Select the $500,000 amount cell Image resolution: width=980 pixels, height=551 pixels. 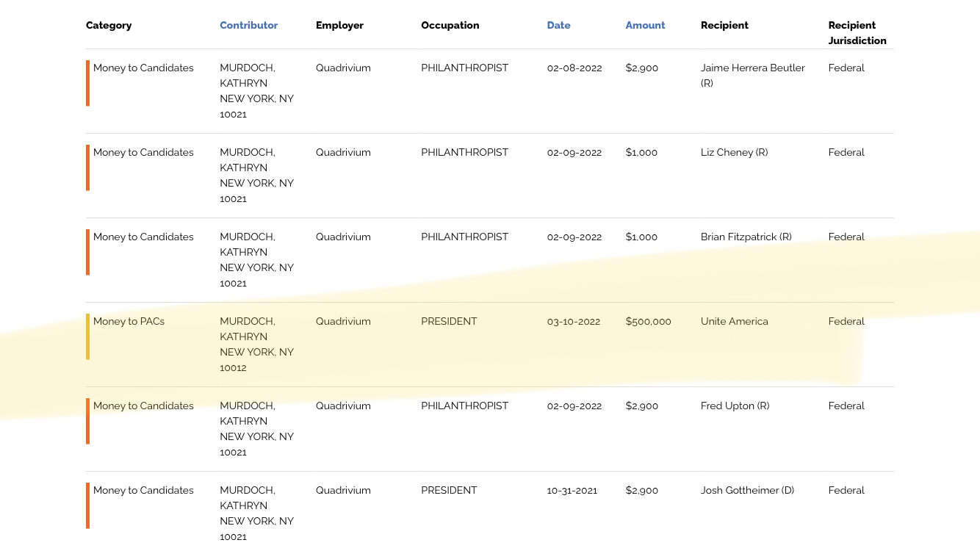648,321
